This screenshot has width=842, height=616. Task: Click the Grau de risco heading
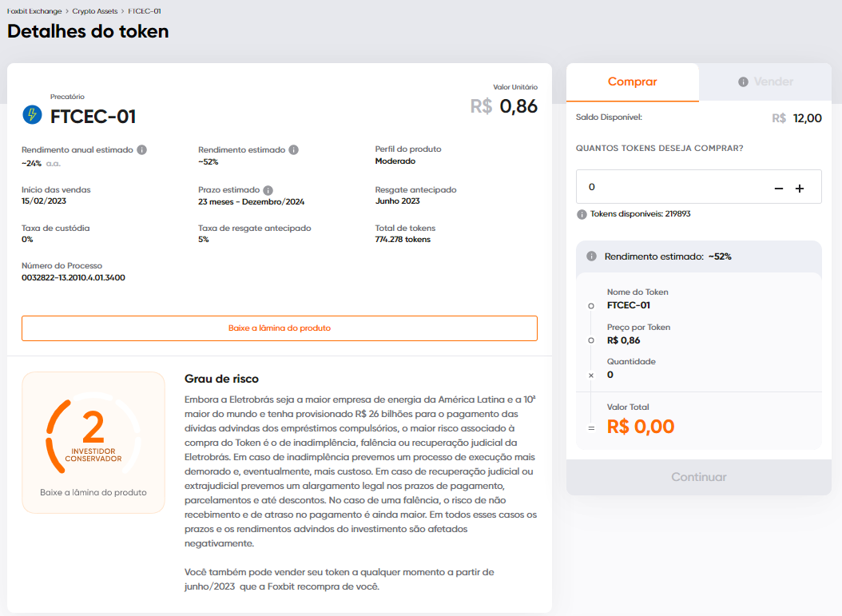click(x=222, y=379)
